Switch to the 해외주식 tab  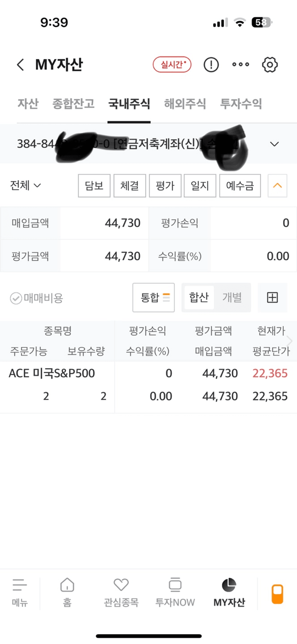(x=185, y=104)
